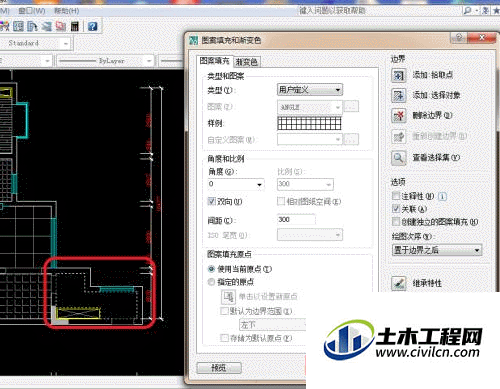Click the Remove boundaries icon
500x389 pixels.
398,116
